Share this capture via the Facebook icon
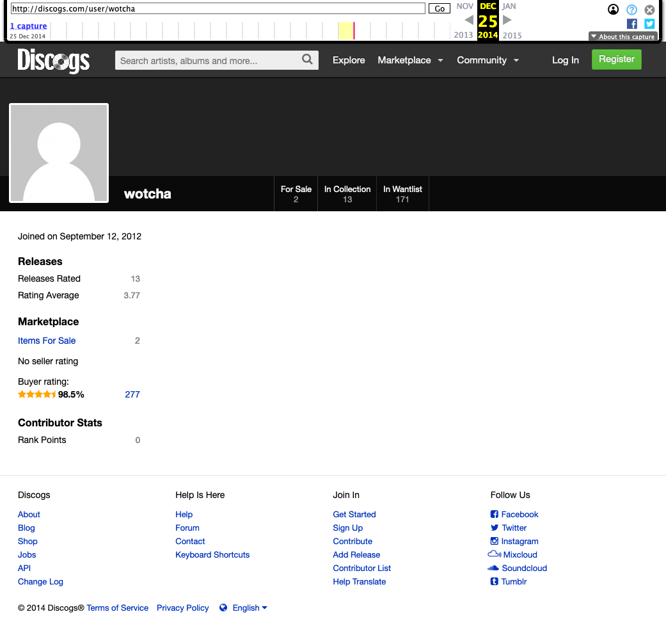This screenshot has height=644, width=666. (x=631, y=24)
